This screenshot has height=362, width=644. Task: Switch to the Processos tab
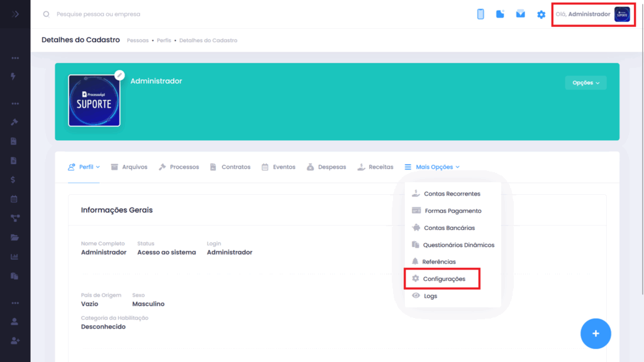[179, 167]
